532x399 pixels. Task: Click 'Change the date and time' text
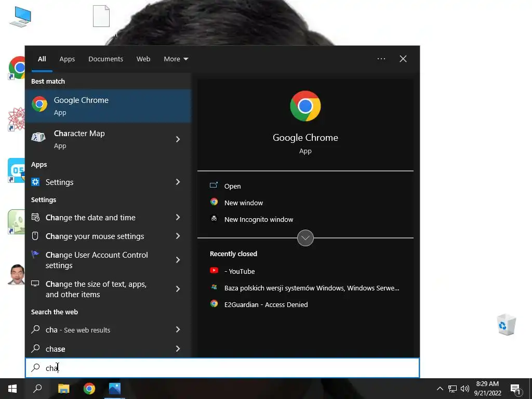click(90, 218)
